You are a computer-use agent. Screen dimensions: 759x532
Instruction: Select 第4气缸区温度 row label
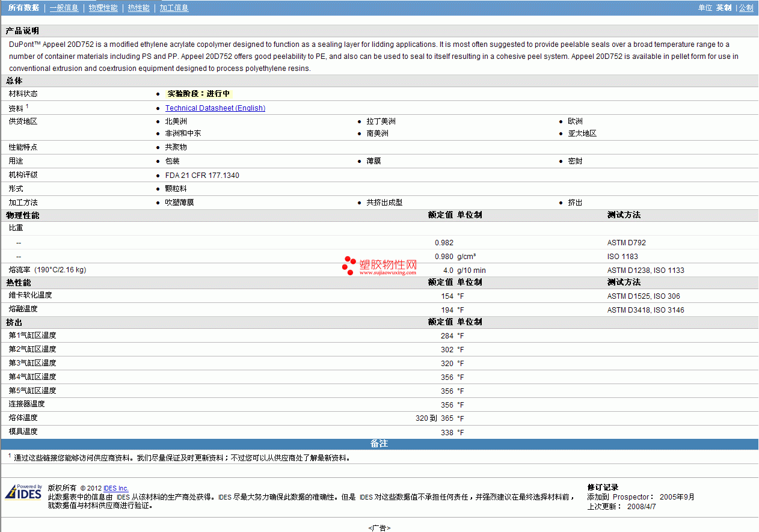[x=32, y=377]
